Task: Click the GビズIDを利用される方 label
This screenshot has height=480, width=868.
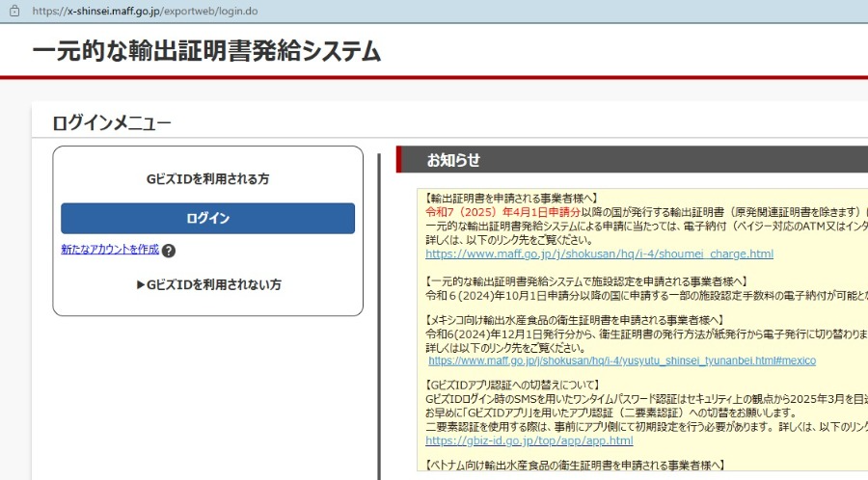Action: pos(207,178)
